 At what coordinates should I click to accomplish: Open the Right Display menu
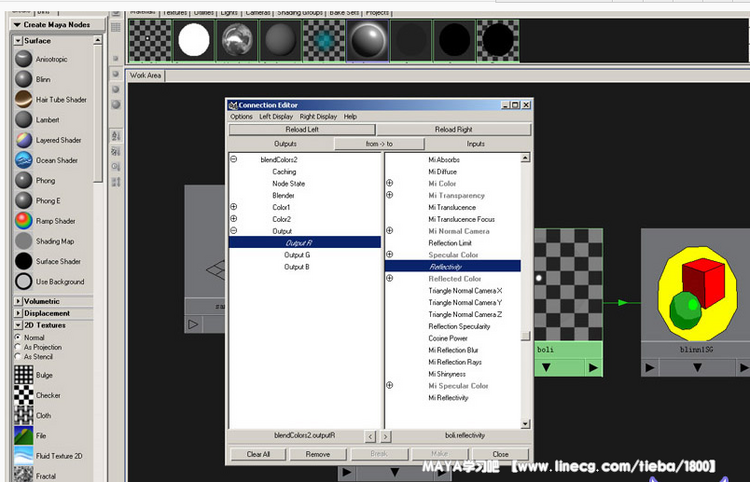click(x=318, y=116)
